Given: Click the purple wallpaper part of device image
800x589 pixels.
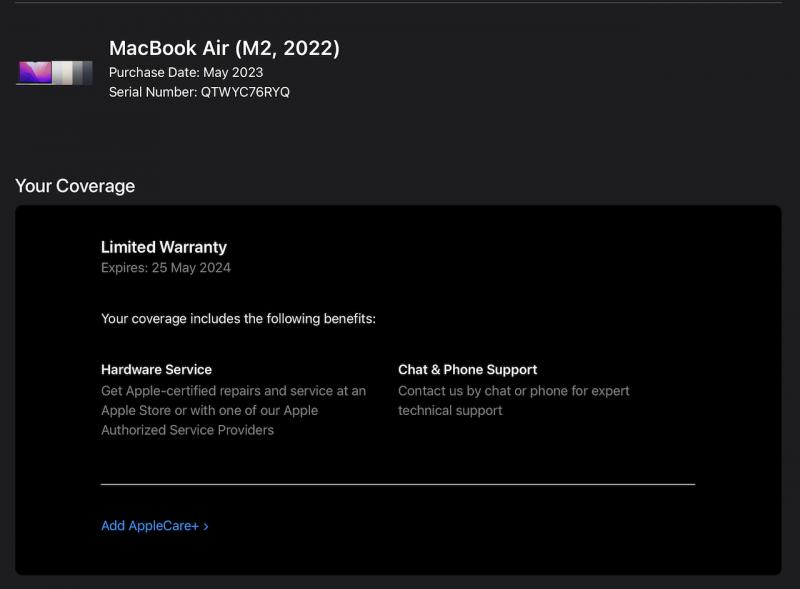Looking at the screenshot, I should click(x=35, y=72).
